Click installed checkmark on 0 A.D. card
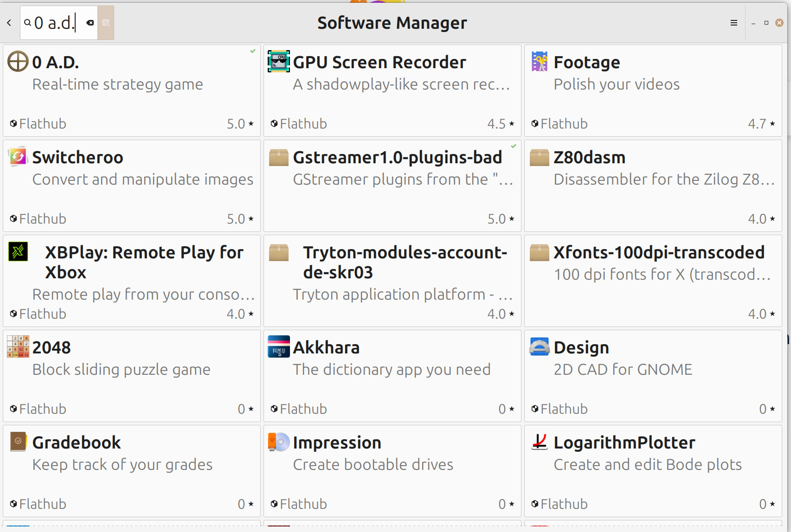This screenshot has width=791, height=532. click(x=253, y=51)
